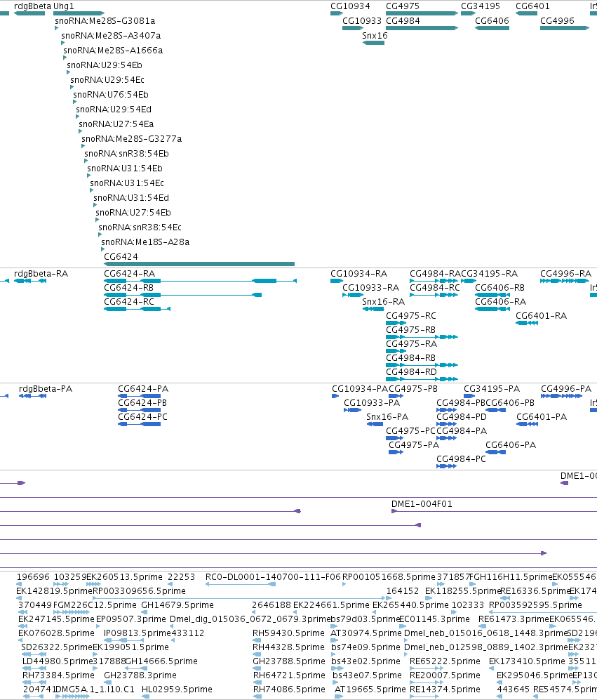Click snoRNA:snR38:54Ec label
This screenshot has width=597, height=700.
(140, 227)
